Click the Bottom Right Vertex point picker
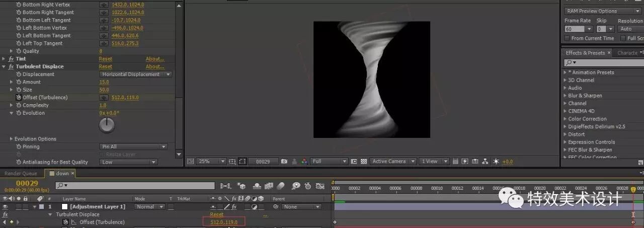This screenshot has width=644, height=228. click(104, 5)
